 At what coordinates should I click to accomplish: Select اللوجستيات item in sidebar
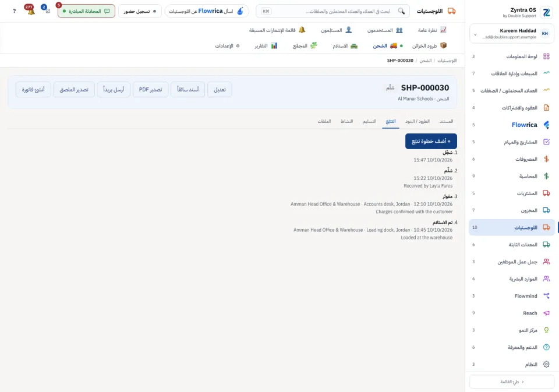tap(512, 228)
